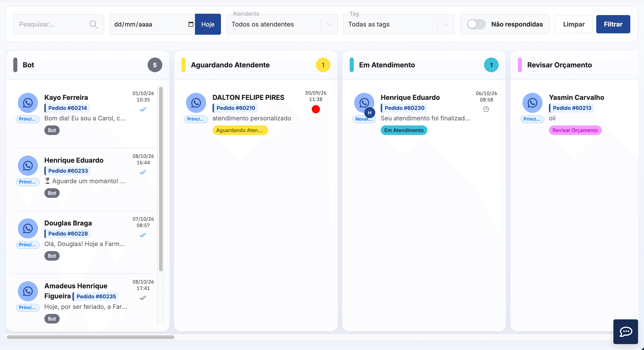The height and width of the screenshot is (350, 644).
Task: Open the floating chat bubble icon
Action: [625, 331]
